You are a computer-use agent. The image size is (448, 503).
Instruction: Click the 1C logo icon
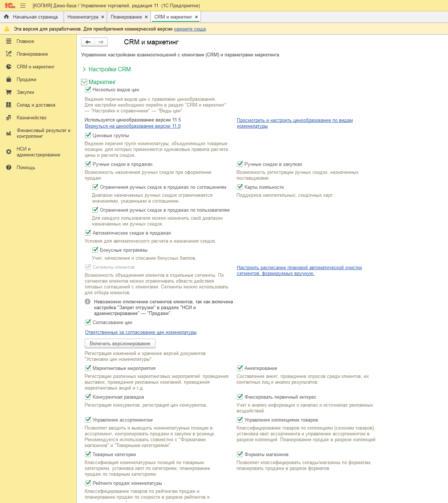point(10,5)
